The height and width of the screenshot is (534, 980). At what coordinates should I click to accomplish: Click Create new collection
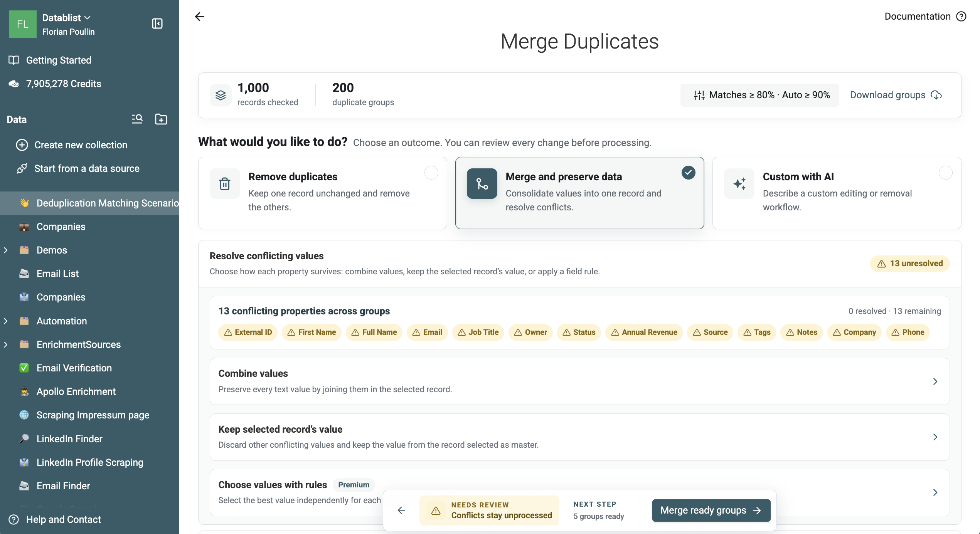pos(81,145)
